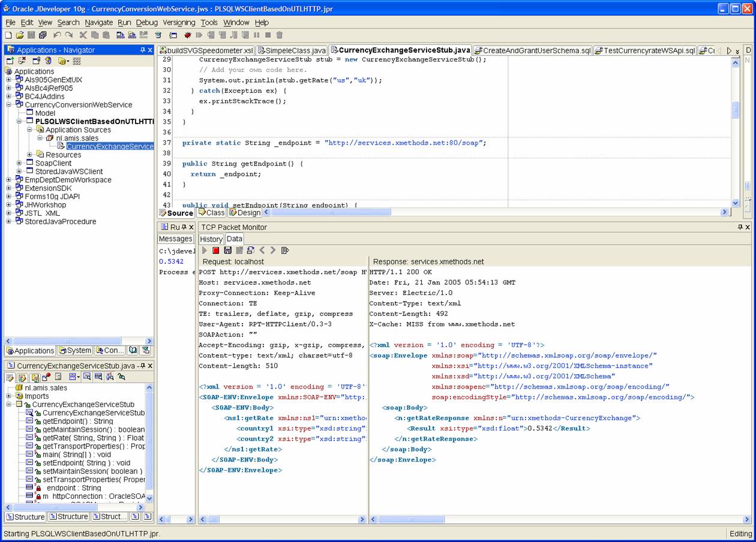This screenshot has width=756, height=542.
Task: Click the Open file folder icon
Action: click(x=19, y=35)
